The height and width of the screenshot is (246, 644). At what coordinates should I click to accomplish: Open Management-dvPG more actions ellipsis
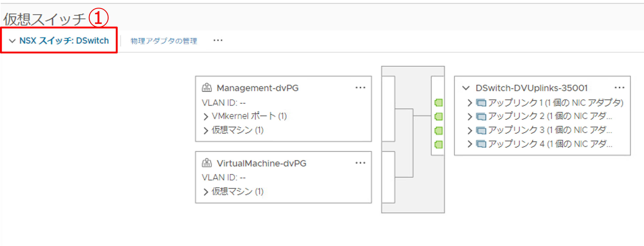(x=360, y=88)
